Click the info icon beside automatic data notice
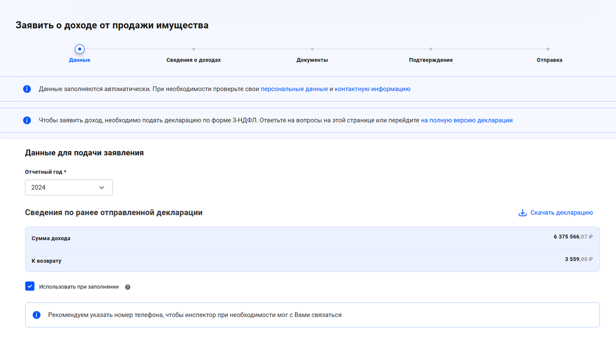The image size is (616, 364). (27, 89)
